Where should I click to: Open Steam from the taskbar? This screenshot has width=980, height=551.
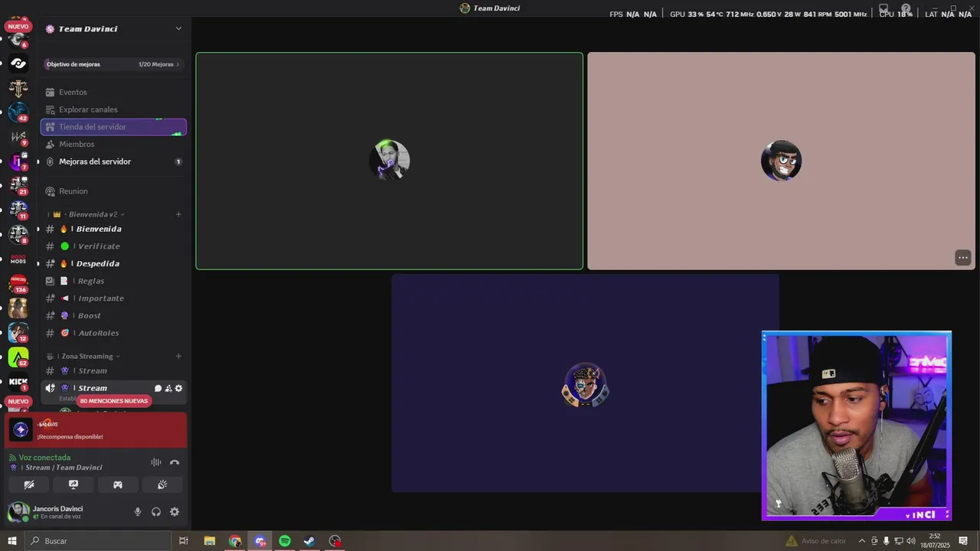309,541
